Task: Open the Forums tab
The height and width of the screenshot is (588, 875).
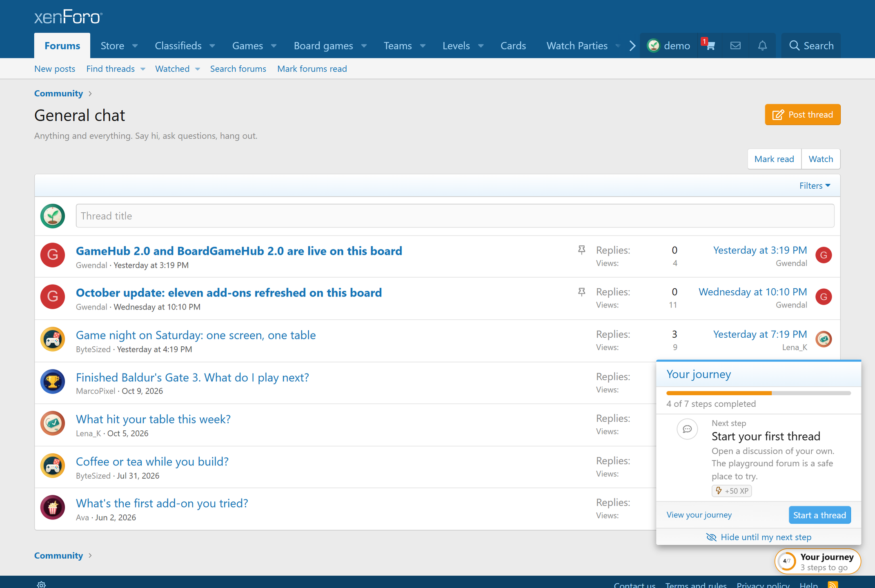Action: (x=62, y=46)
